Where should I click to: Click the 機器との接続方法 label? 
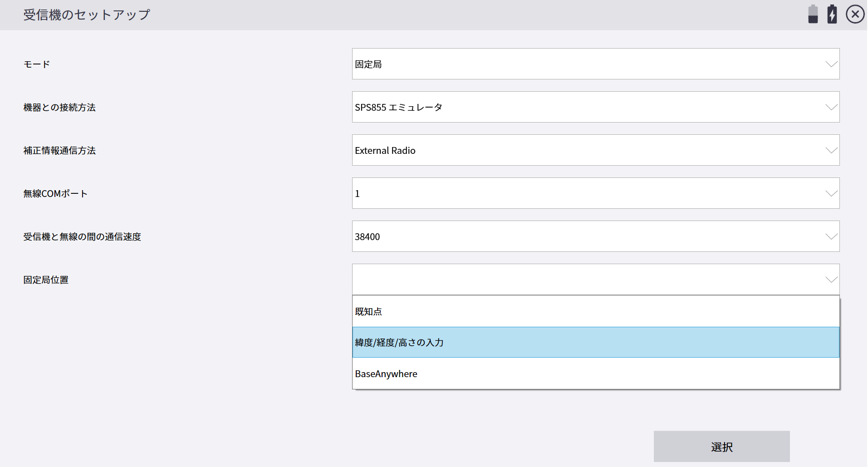[59, 108]
